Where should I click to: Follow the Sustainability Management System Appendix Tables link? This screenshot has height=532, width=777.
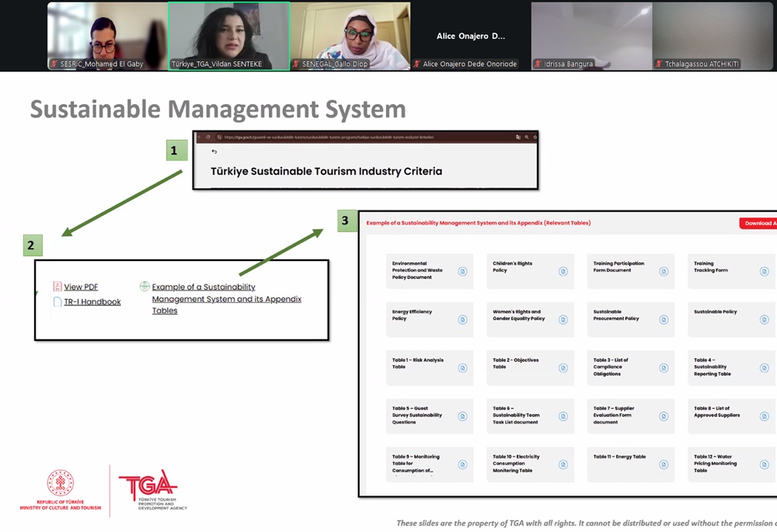coord(226,298)
